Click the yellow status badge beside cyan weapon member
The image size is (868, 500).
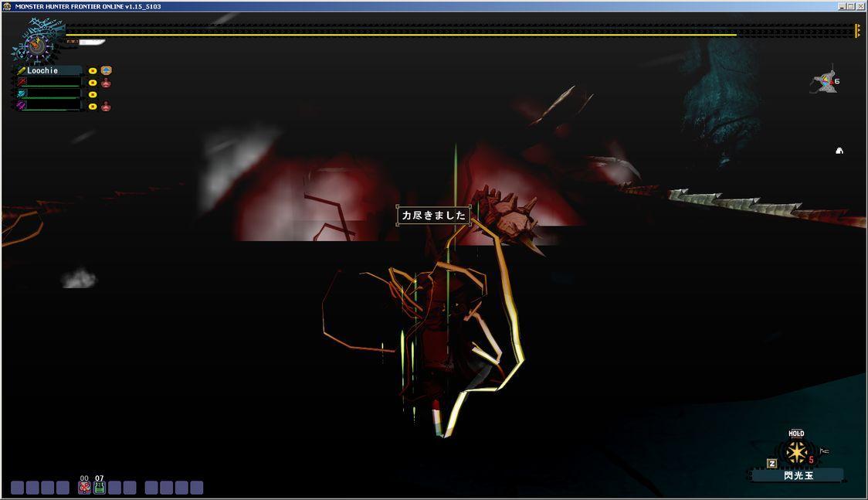pyautogui.click(x=93, y=95)
